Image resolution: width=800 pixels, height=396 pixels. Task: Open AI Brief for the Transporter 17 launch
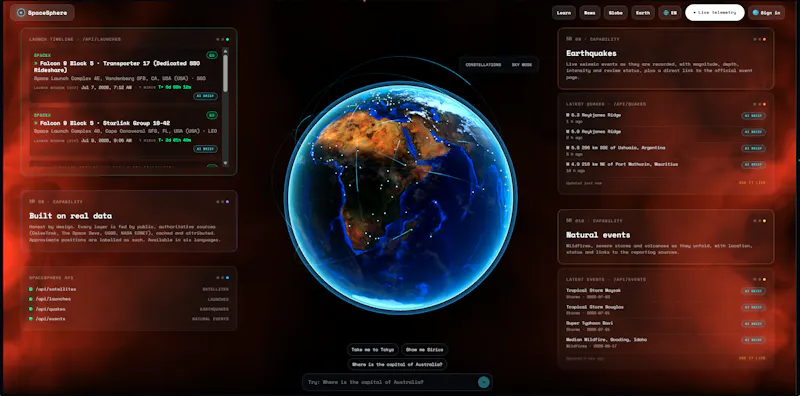point(205,96)
